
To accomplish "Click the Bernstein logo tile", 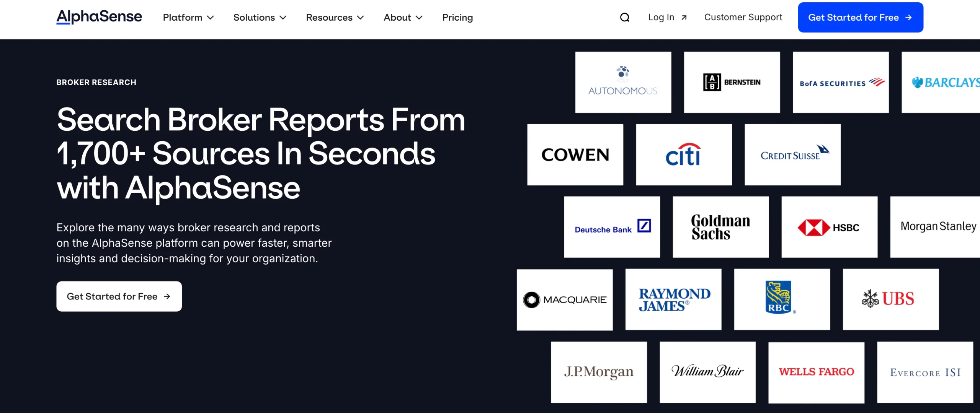I will (732, 82).
